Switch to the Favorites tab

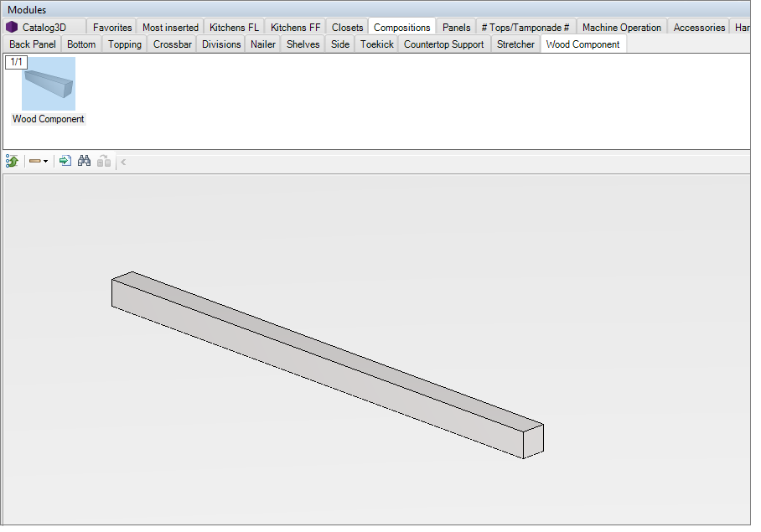(x=112, y=28)
